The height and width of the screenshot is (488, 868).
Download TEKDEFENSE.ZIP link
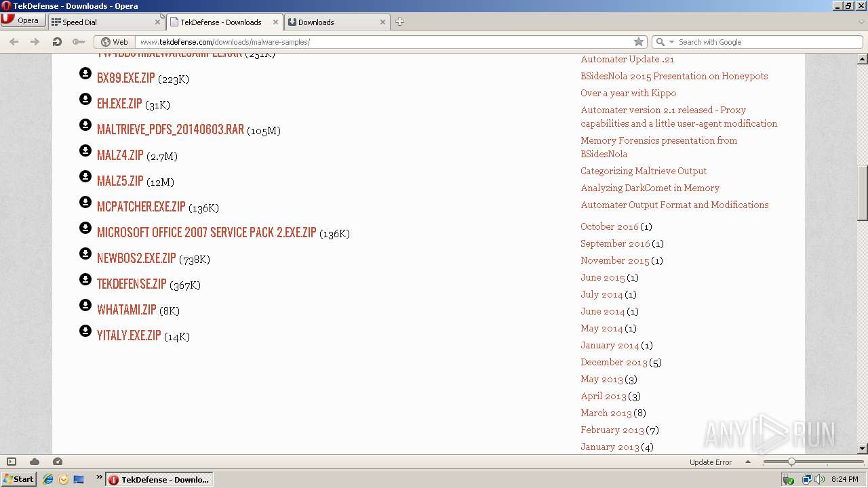click(x=132, y=284)
